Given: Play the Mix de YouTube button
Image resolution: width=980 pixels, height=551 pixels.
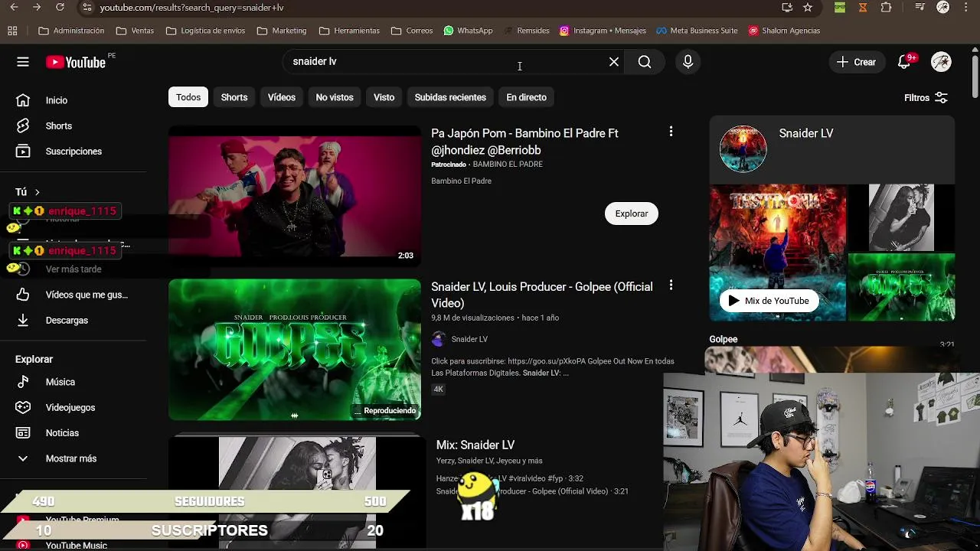Looking at the screenshot, I should [x=769, y=301].
